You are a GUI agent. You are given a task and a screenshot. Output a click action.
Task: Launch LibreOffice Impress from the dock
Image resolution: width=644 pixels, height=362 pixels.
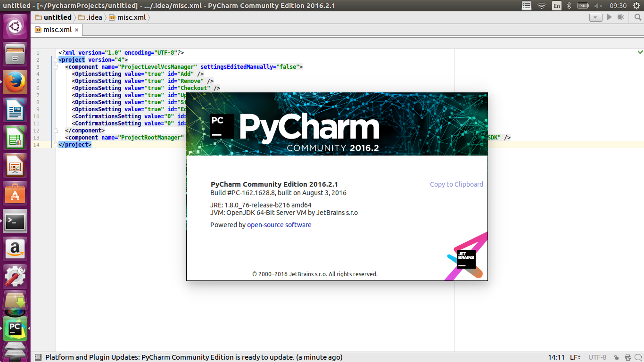[16, 165]
